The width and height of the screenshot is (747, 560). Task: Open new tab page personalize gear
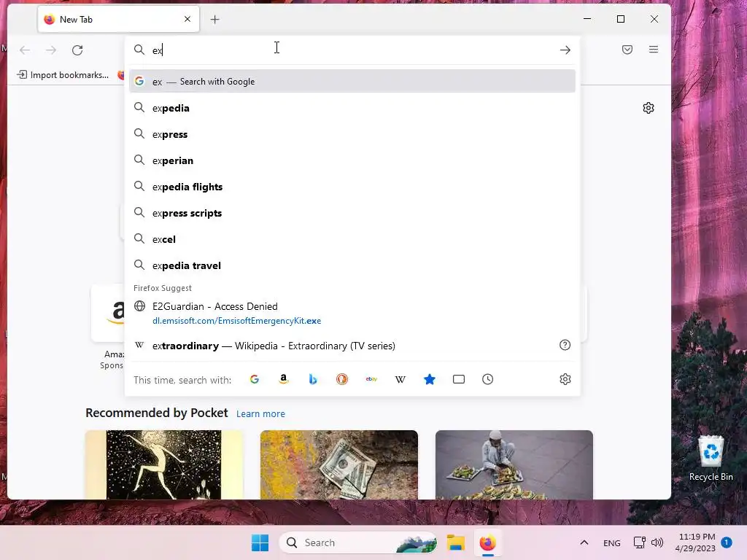pyautogui.click(x=649, y=108)
